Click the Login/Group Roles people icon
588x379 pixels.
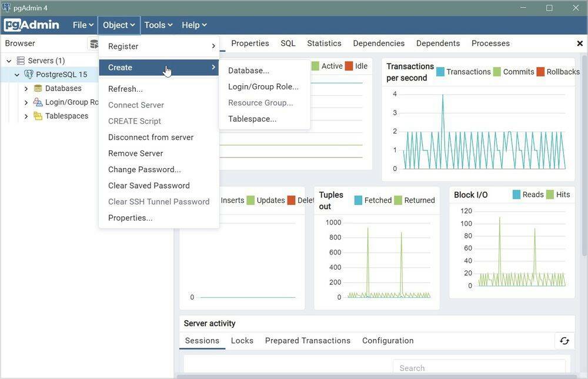[38, 102]
